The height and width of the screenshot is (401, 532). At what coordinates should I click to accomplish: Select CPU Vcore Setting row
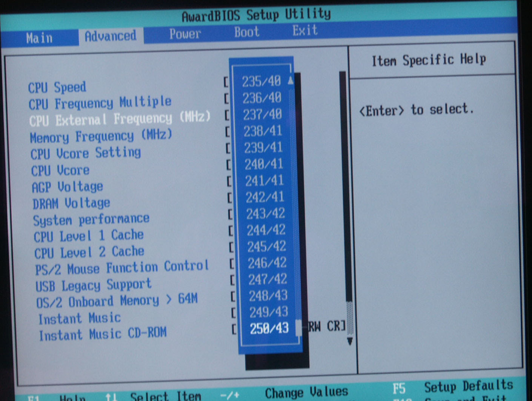[x=86, y=154]
